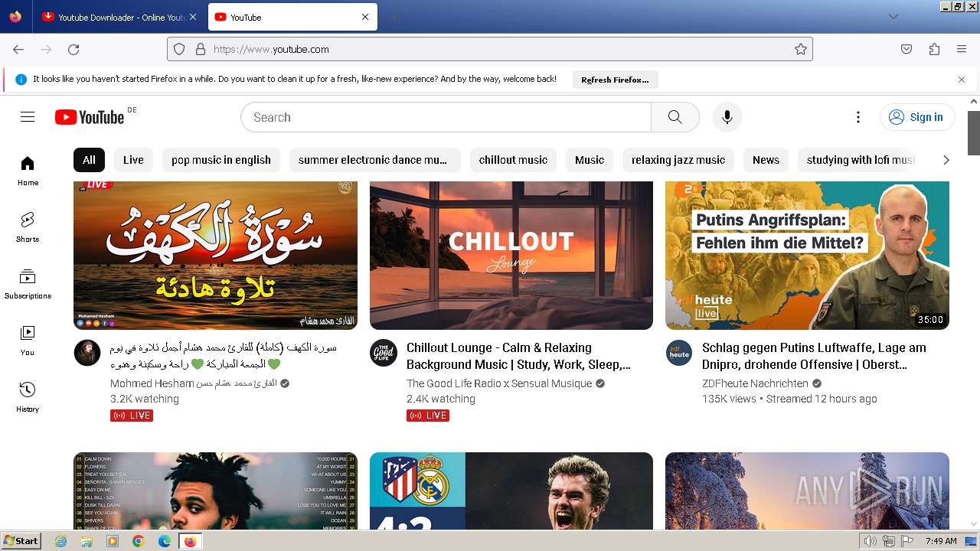Click the search magnifier button

point(675,117)
